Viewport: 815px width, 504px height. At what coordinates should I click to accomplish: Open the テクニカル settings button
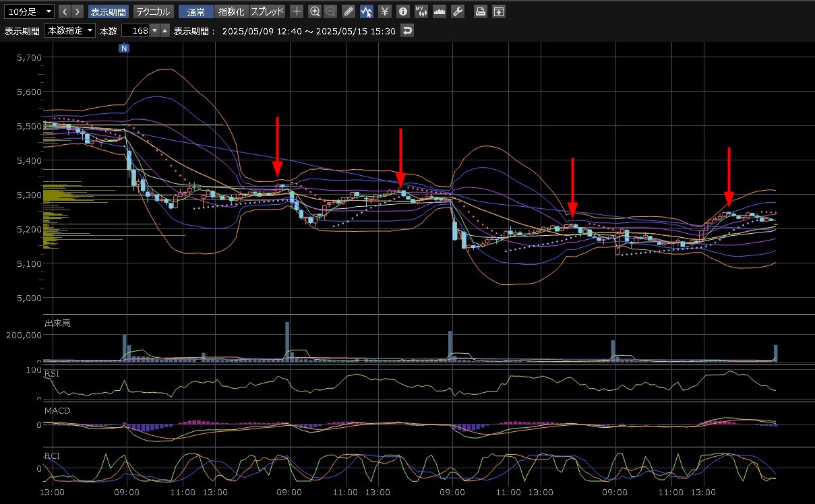(154, 11)
